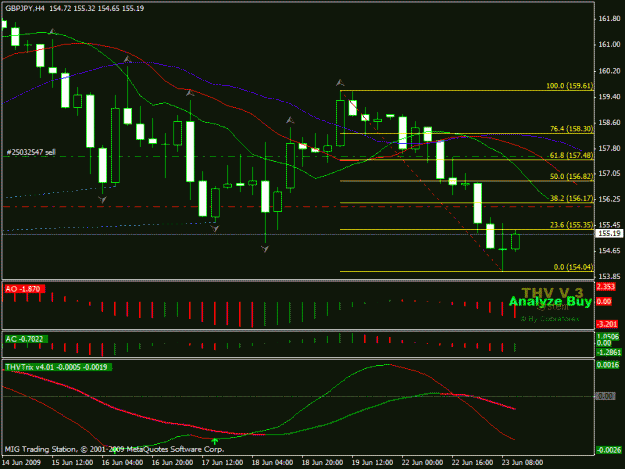Image resolution: width=625 pixels, height=469 pixels.
Task: Select the 0.0 (154.04) Fibonacci level label
Action: coord(574,267)
